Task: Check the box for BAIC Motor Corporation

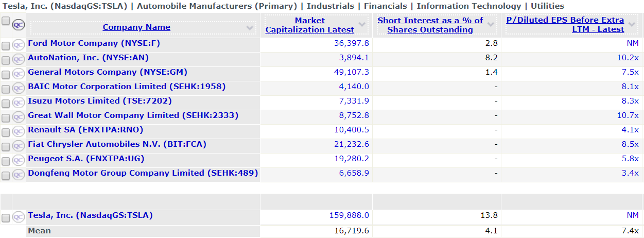Action: coord(6,89)
